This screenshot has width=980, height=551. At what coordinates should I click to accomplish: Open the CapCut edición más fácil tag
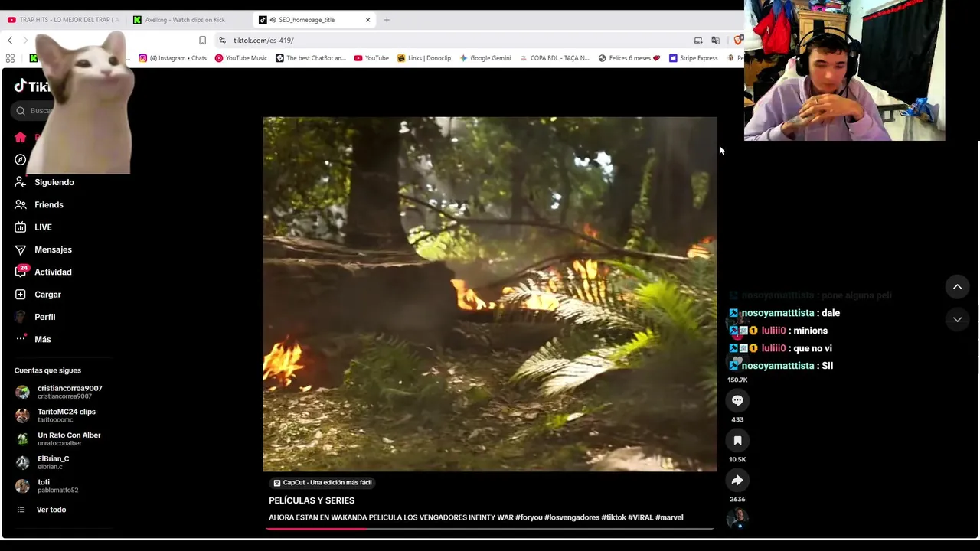[322, 483]
